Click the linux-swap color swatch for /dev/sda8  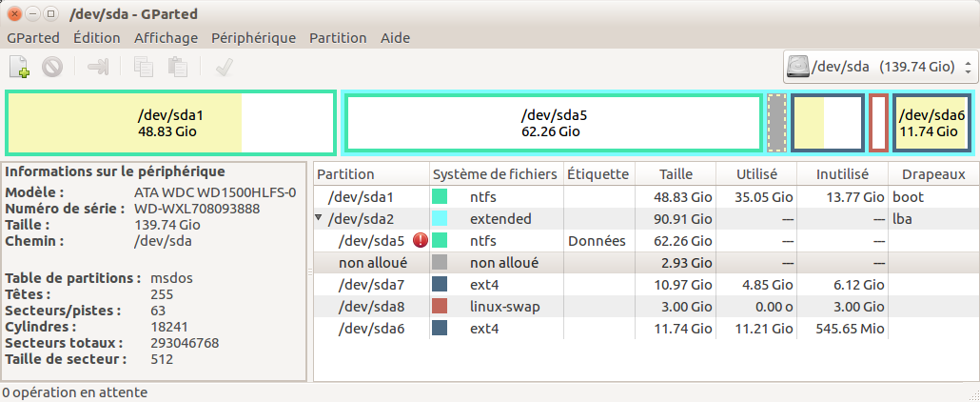tap(440, 307)
